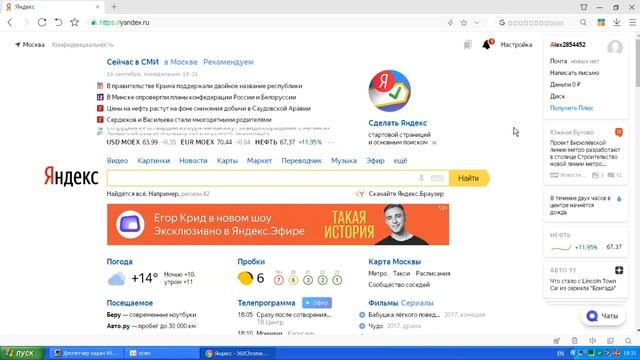Open the notifications bell icon
This screenshot has height=360, width=640.
pyautogui.click(x=487, y=44)
